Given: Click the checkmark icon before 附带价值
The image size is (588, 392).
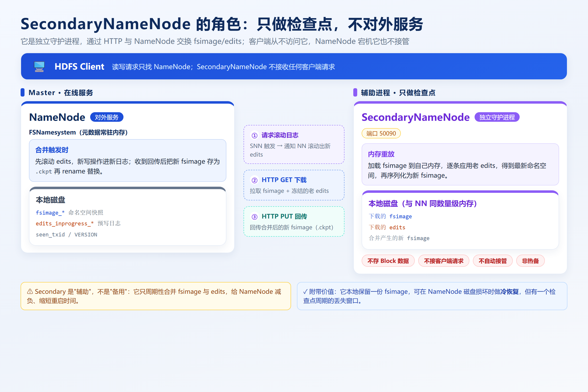Looking at the screenshot, I should (x=305, y=292).
